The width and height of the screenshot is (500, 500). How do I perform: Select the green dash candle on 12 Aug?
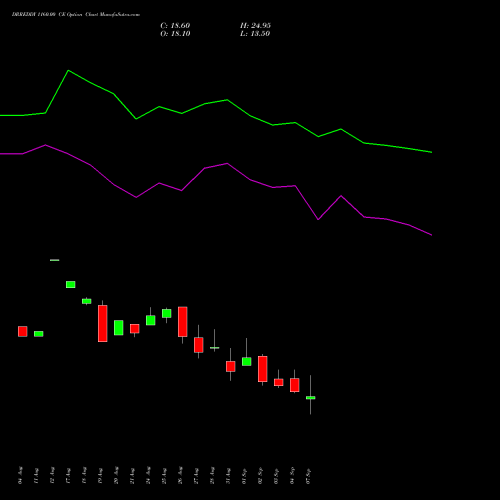pyautogui.click(x=55, y=260)
